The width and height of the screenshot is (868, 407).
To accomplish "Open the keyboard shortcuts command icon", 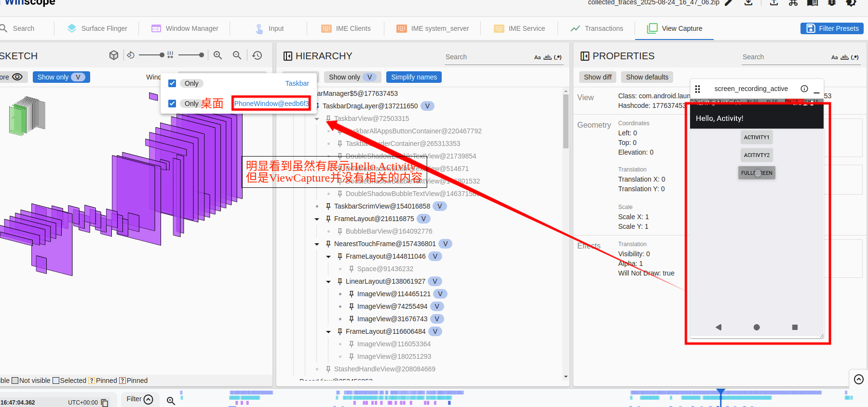I will [x=793, y=2].
